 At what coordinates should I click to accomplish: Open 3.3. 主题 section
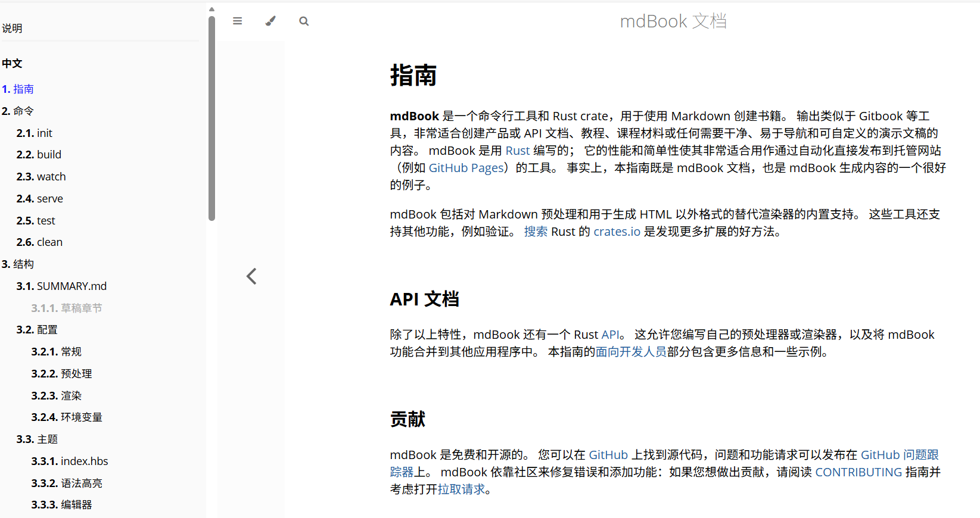[37, 439]
